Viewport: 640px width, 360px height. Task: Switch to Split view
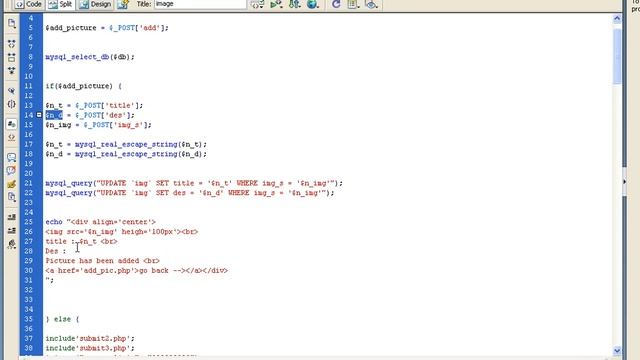(x=60, y=4)
